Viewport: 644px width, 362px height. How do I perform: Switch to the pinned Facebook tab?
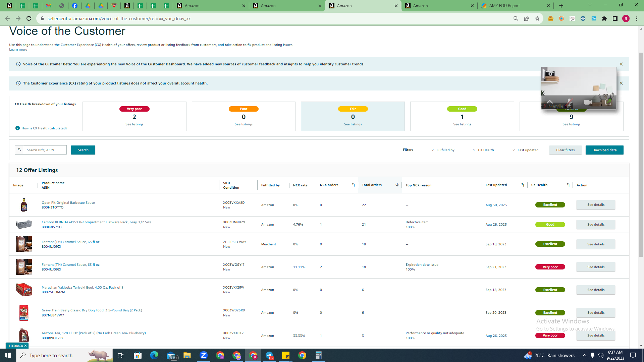point(75,6)
